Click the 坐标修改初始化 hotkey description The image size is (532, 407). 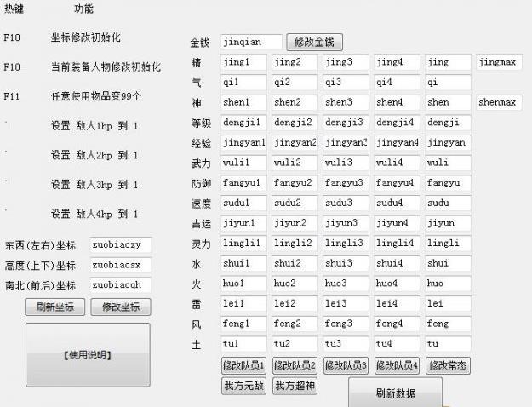pos(85,37)
